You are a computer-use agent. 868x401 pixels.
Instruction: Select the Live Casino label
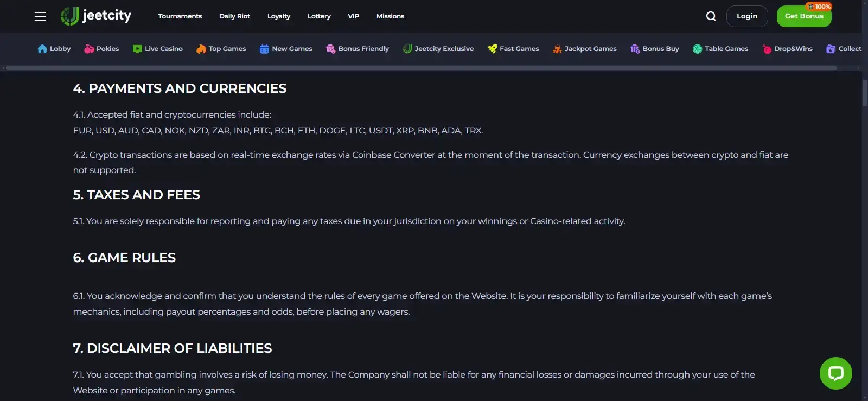pyautogui.click(x=164, y=49)
